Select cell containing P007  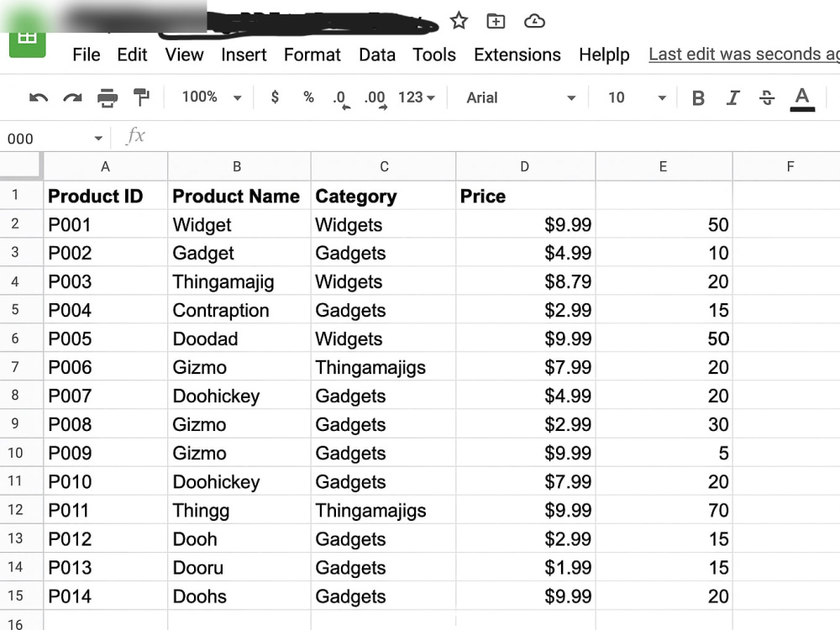(106, 396)
